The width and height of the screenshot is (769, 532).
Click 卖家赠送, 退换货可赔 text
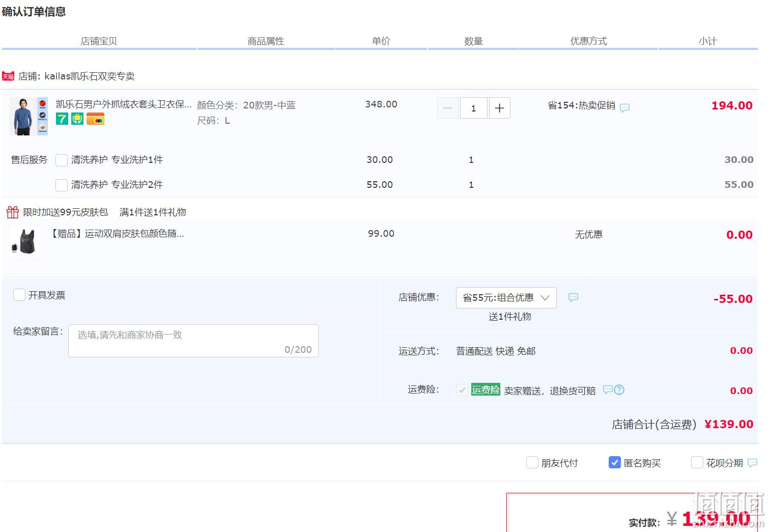coord(550,391)
